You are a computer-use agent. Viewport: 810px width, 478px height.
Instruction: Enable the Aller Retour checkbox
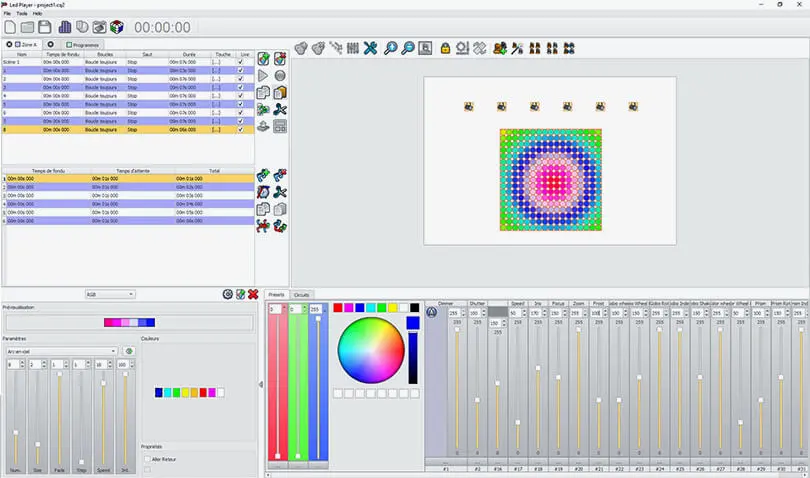coord(148,459)
